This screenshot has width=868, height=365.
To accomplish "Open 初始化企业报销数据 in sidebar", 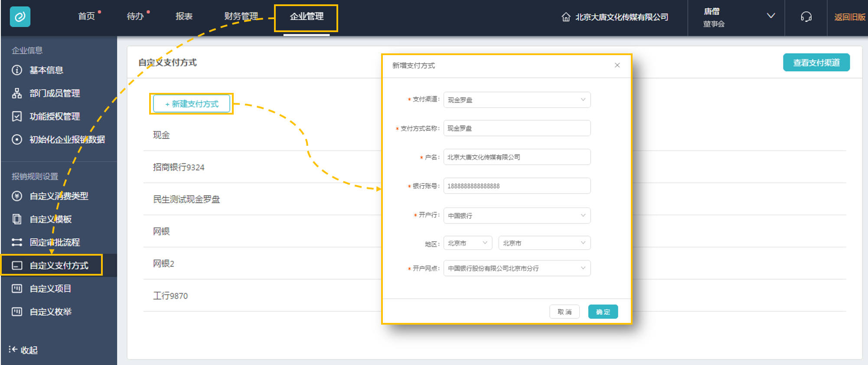I will 67,139.
